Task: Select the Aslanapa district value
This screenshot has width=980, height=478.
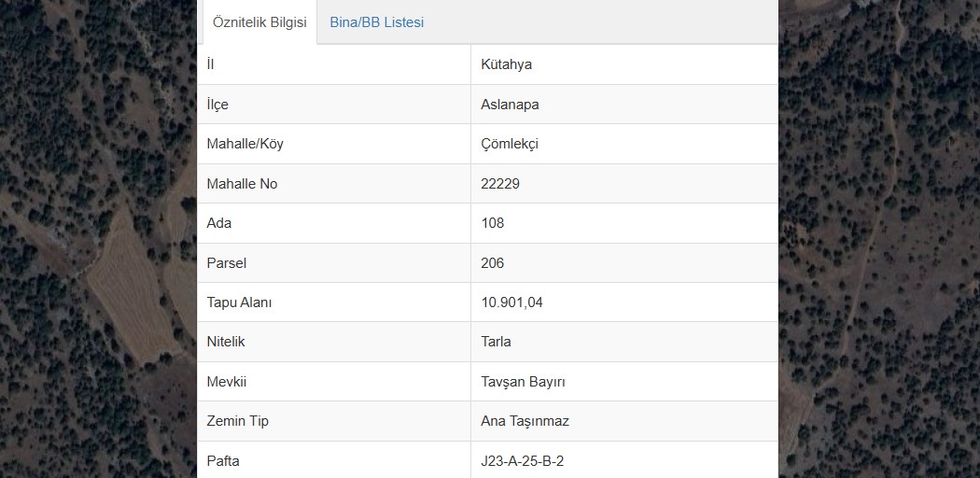Action: point(510,105)
